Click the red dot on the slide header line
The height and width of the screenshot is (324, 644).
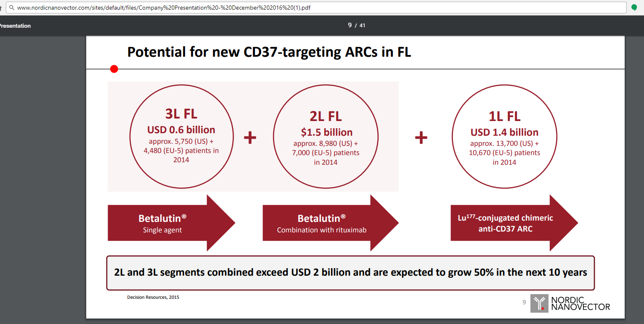pyautogui.click(x=114, y=69)
